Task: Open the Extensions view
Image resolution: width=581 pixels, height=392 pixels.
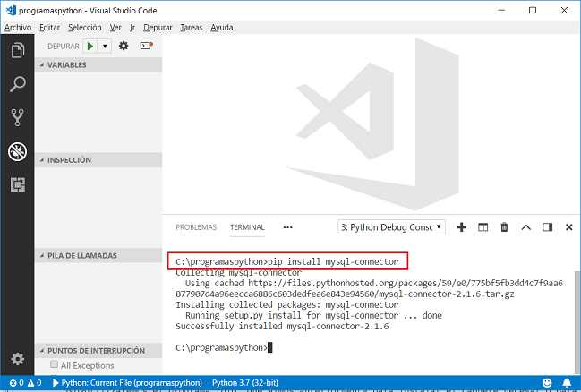Action: click(x=17, y=184)
